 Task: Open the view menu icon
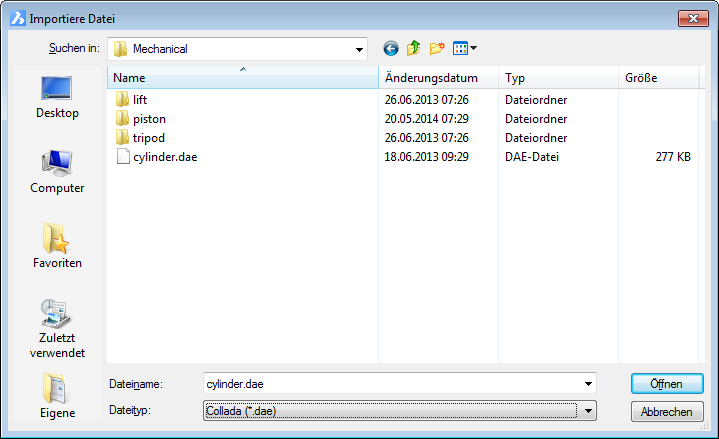coord(464,48)
